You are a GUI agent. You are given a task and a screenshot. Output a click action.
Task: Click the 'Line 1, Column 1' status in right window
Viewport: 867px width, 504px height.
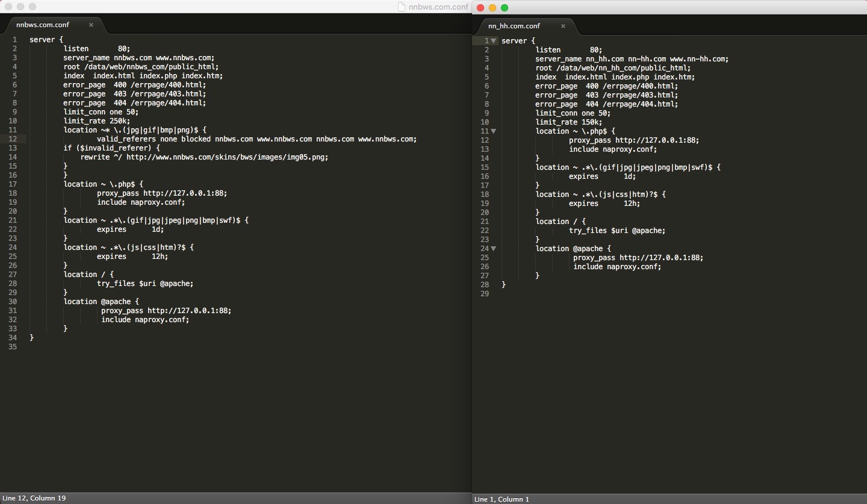click(x=502, y=499)
